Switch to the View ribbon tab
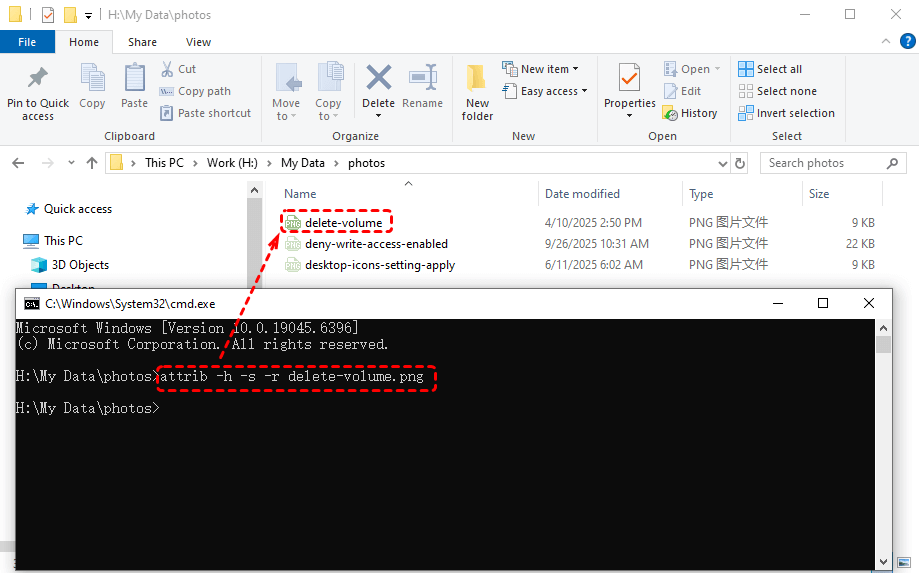 (198, 42)
